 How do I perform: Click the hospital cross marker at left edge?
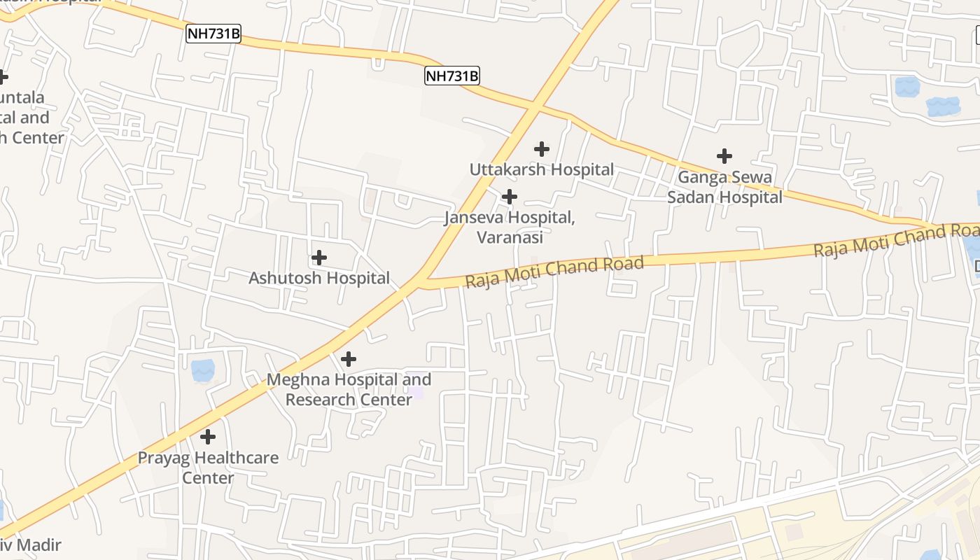click(x=3, y=76)
